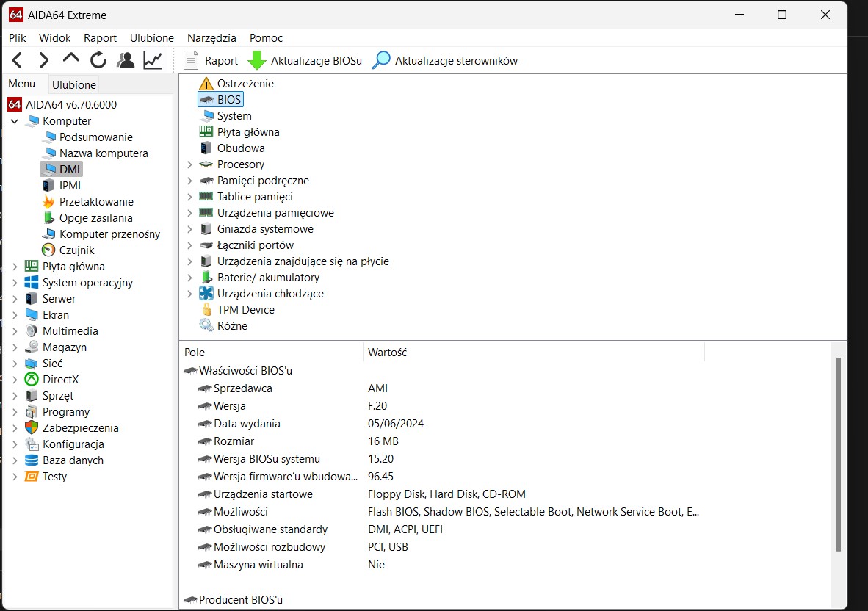Click the green BIOS update arrow icon
Viewport: 868px width, 611px height.
(x=256, y=60)
